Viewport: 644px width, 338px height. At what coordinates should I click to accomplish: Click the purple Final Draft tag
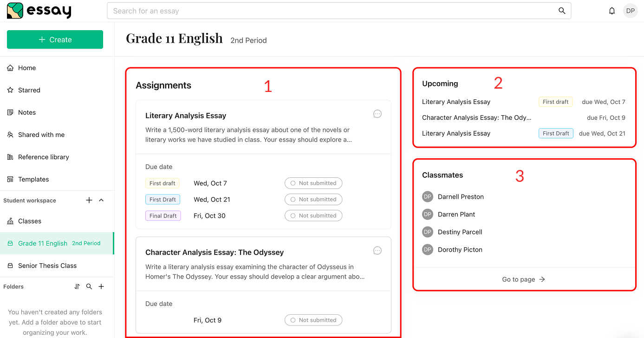click(x=163, y=216)
